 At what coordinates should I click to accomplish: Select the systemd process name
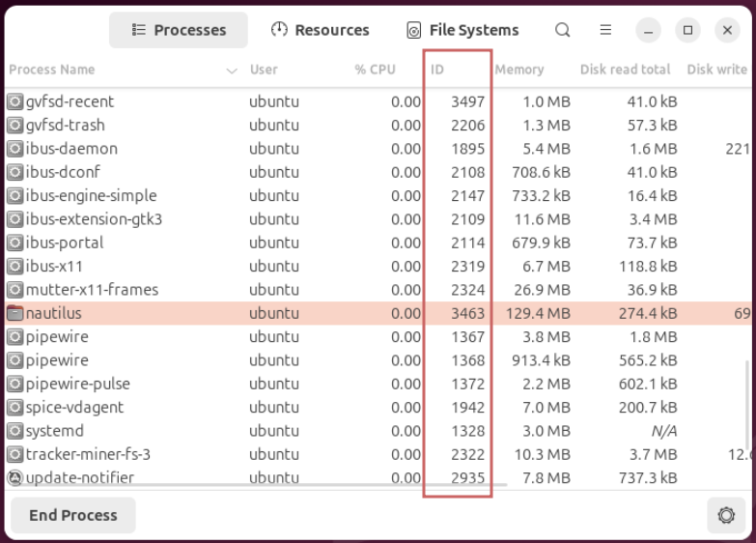[x=54, y=431]
